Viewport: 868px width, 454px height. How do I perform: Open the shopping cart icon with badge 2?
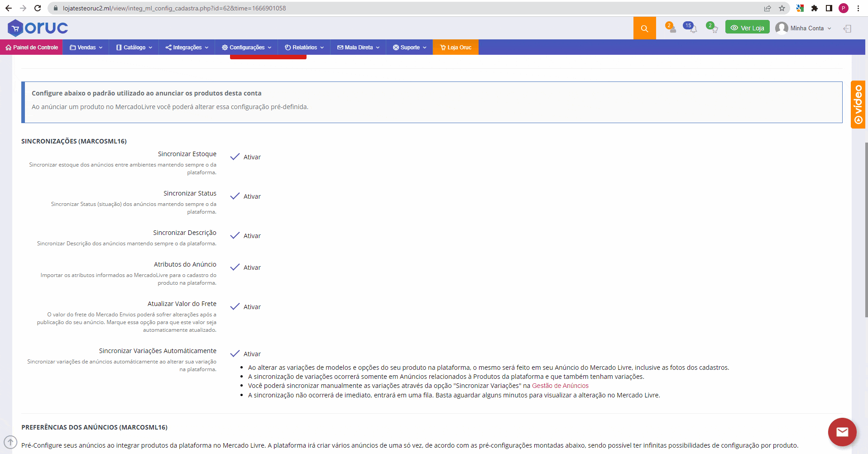[x=712, y=28]
